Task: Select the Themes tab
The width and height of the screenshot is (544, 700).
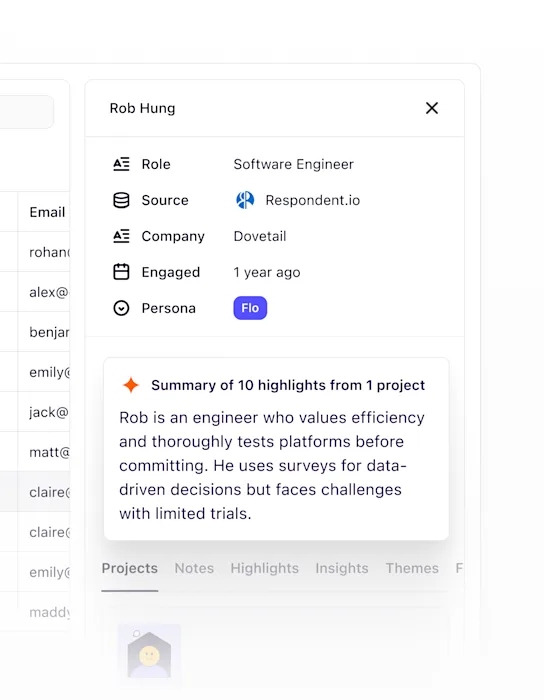Action: click(x=412, y=568)
